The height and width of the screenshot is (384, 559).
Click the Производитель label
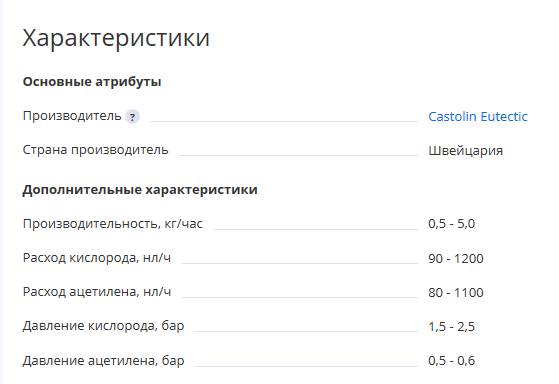tap(72, 116)
